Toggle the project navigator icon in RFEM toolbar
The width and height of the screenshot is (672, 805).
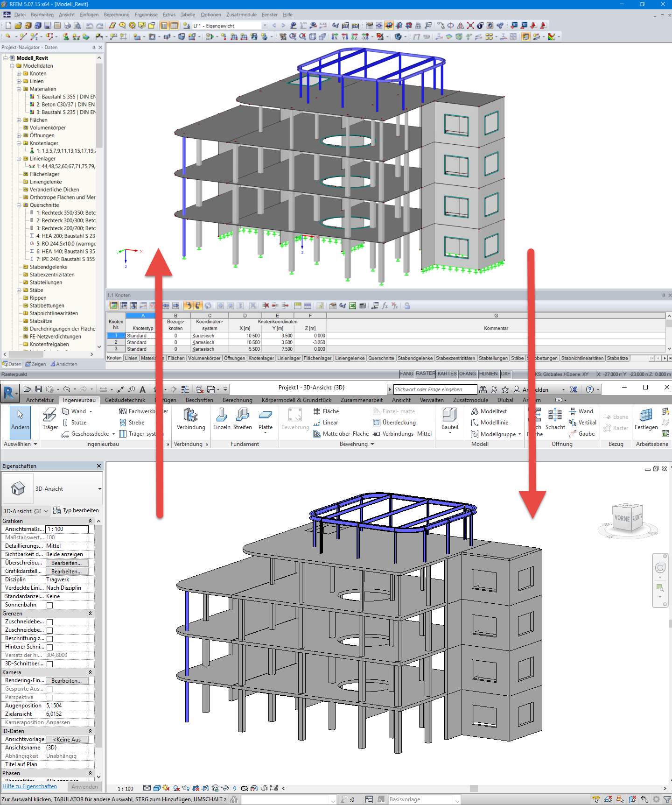tap(164, 25)
